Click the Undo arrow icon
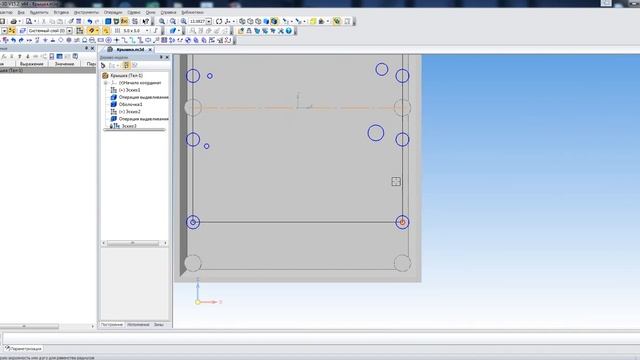The image size is (640, 360). (89, 21)
